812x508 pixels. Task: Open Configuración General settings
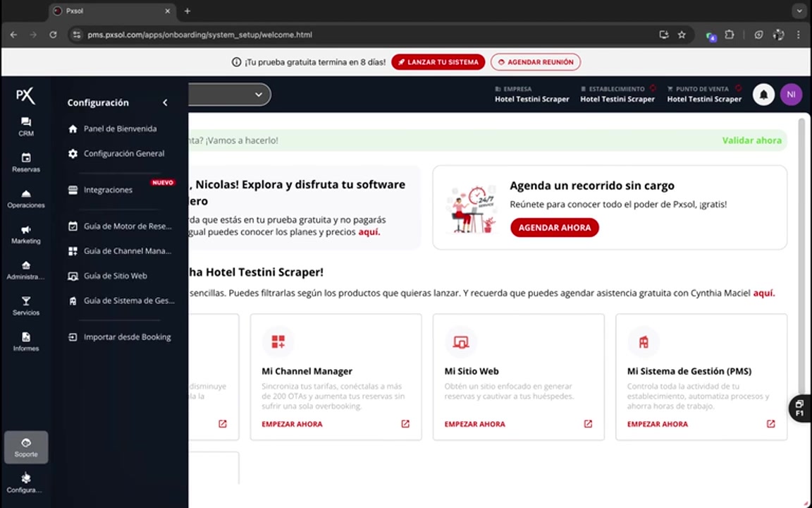click(x=123, y=153)
